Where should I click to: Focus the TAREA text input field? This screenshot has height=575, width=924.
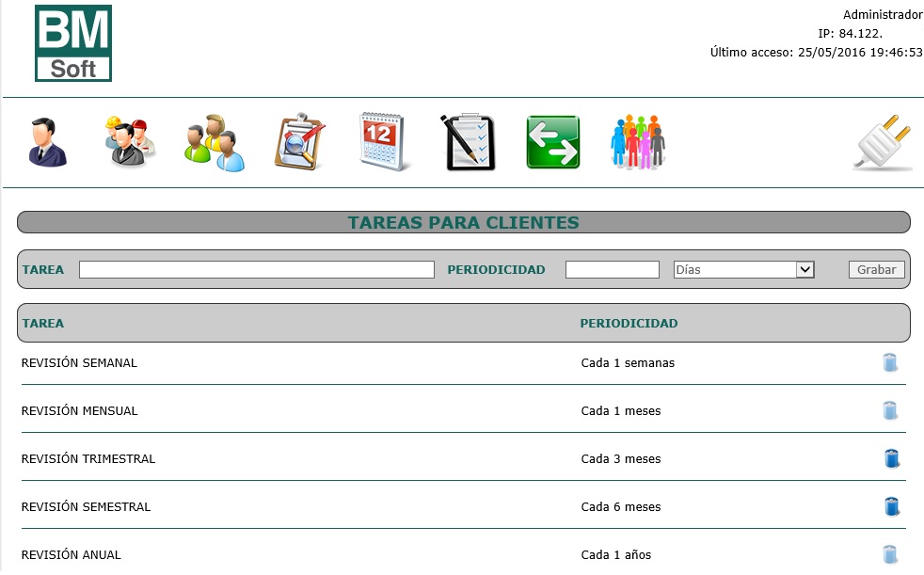click(256, 270)
